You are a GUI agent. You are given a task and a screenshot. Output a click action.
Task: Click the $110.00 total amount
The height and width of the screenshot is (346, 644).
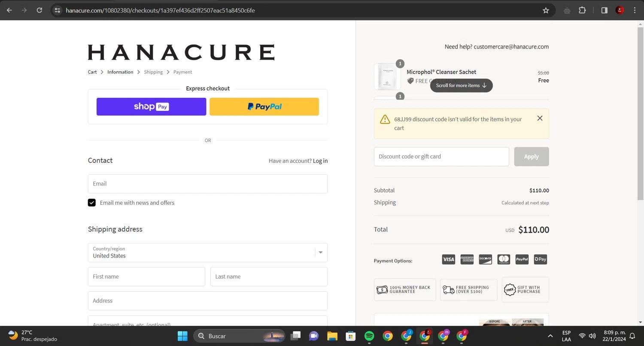tap(534, 230)
